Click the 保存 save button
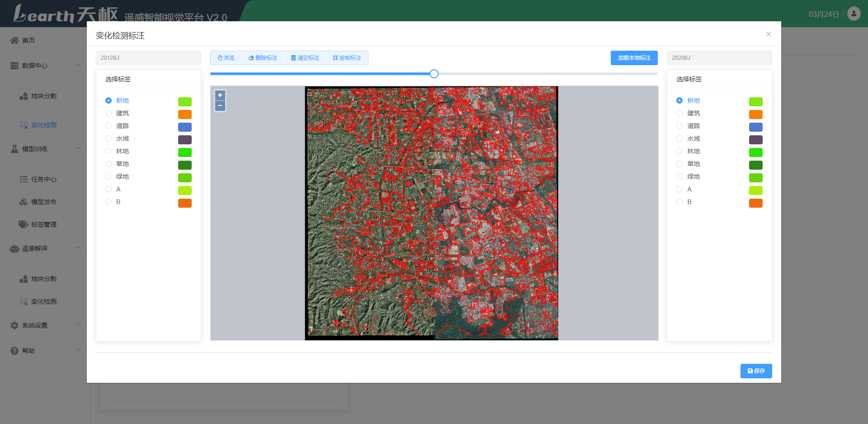 coord(756,371)
